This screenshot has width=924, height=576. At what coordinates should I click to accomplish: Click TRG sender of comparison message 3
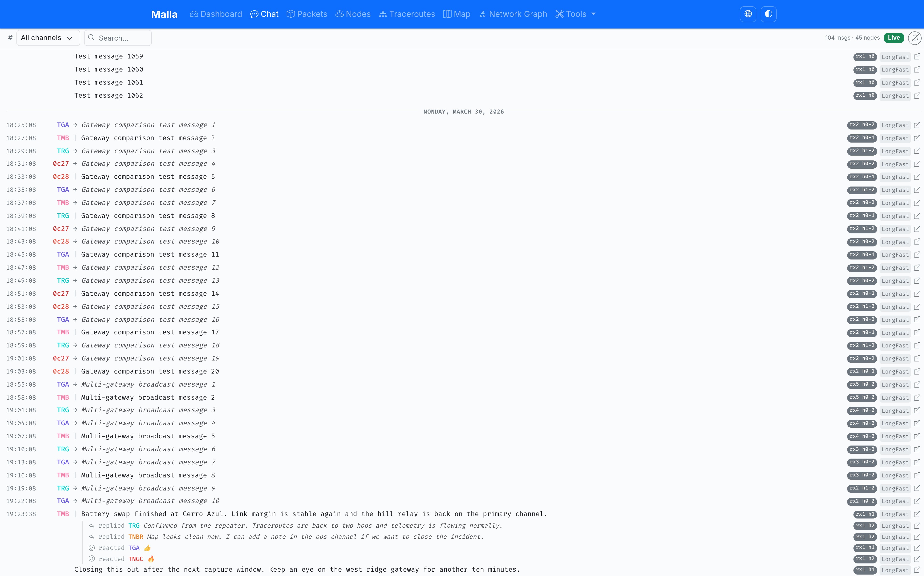63,151
